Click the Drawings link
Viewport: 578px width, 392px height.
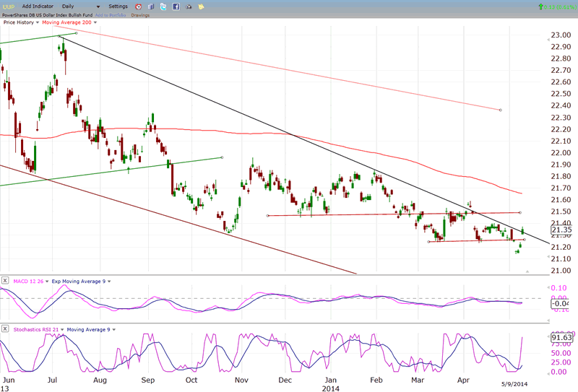[141, 14]
